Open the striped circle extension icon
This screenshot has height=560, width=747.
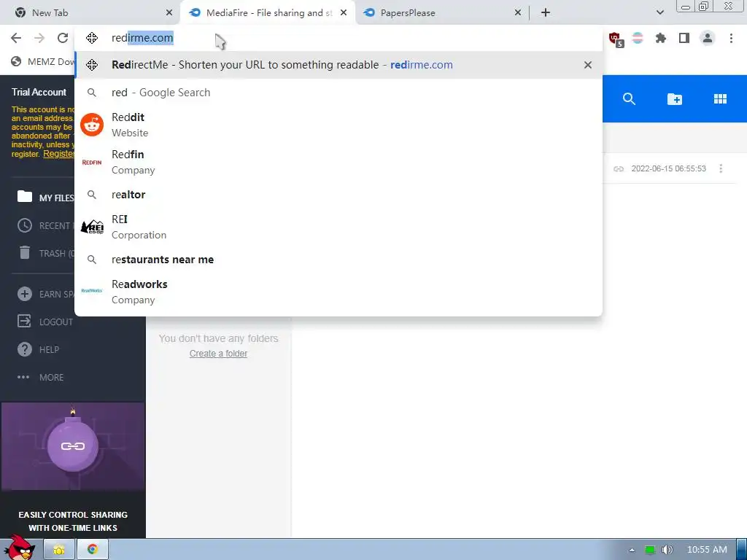click(x=638, y=38)
